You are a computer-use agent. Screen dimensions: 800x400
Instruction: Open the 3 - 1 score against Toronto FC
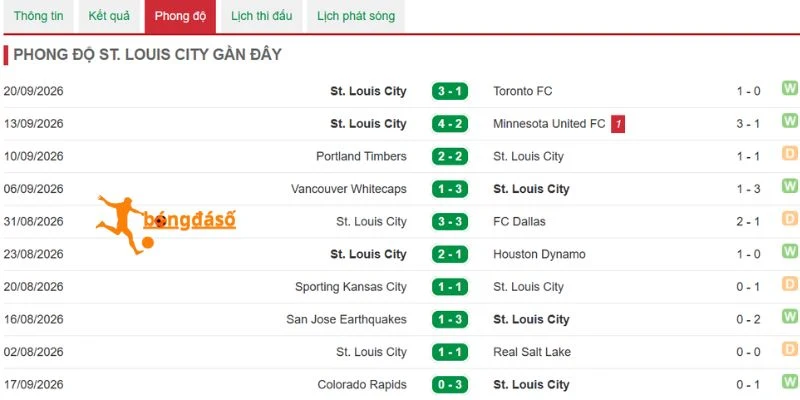pyautogui.click(x=449, y=91)
